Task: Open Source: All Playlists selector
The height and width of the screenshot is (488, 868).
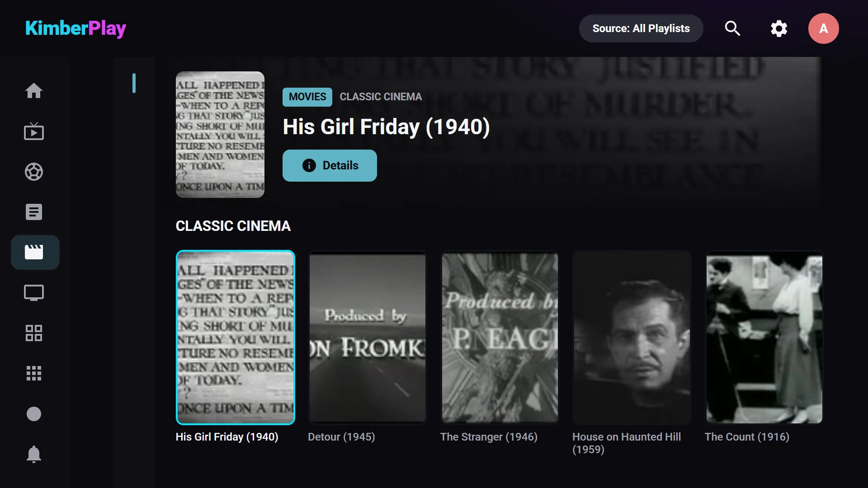Action: (x=641, y=28)
